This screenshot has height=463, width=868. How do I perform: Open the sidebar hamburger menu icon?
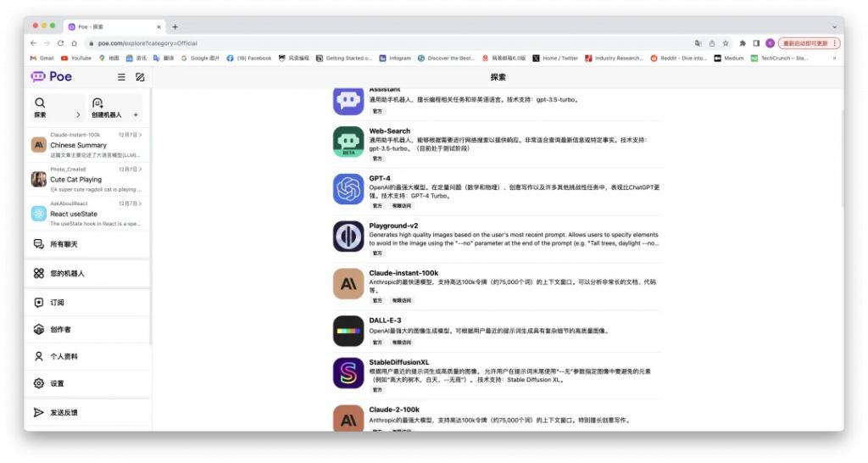tap(121, 77)
